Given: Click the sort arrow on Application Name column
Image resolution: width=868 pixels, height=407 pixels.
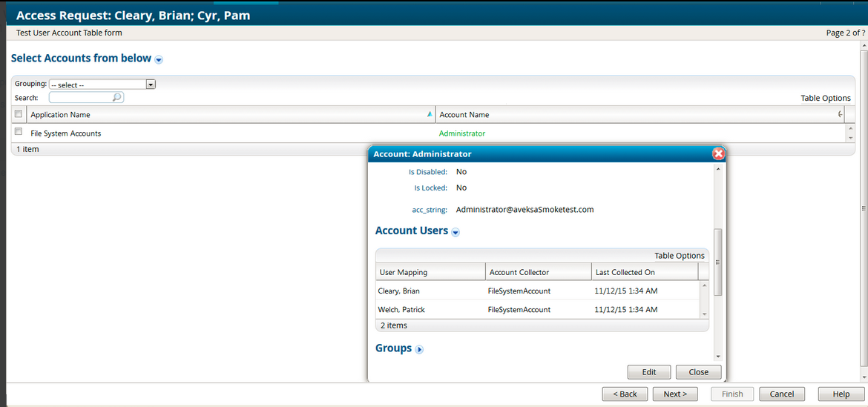Looking at the screenshot, I should tap(430, 115).
